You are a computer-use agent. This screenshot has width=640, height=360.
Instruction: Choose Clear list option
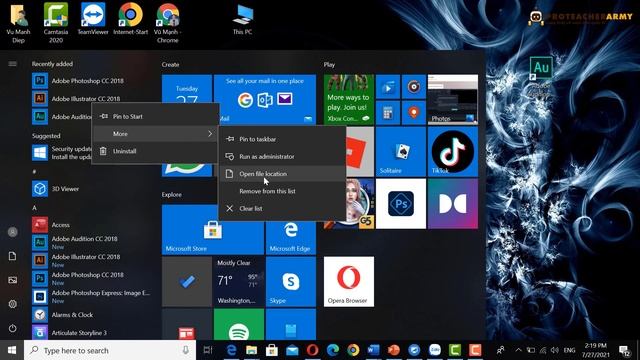pos(282,208)
